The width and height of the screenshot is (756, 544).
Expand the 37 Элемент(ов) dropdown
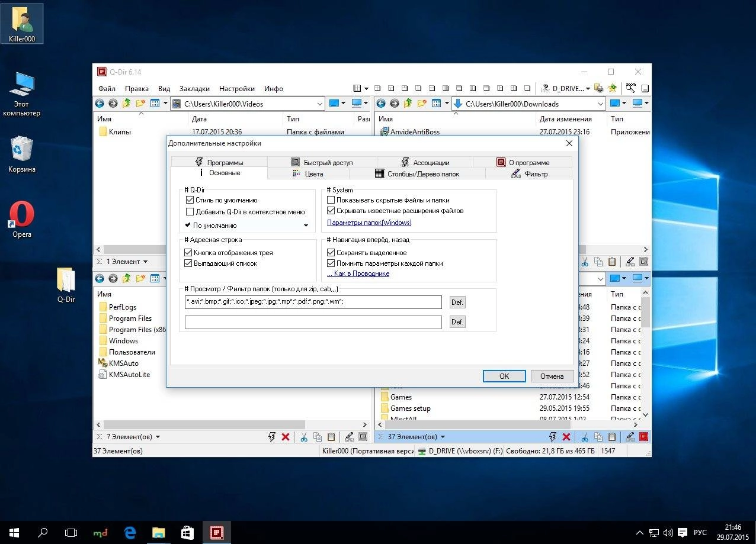pyautogui.click(x=443, y=437)
